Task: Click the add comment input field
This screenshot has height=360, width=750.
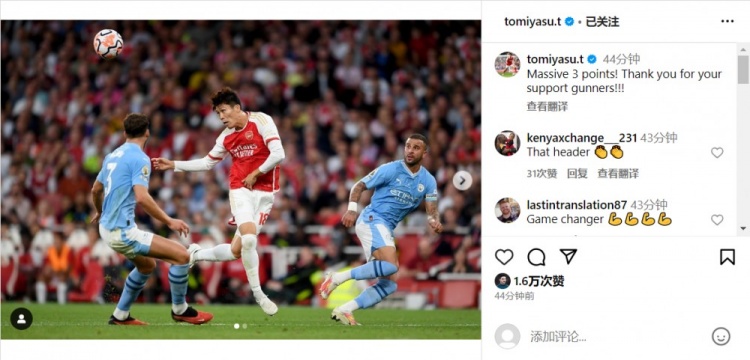Action: click(617, 337)
